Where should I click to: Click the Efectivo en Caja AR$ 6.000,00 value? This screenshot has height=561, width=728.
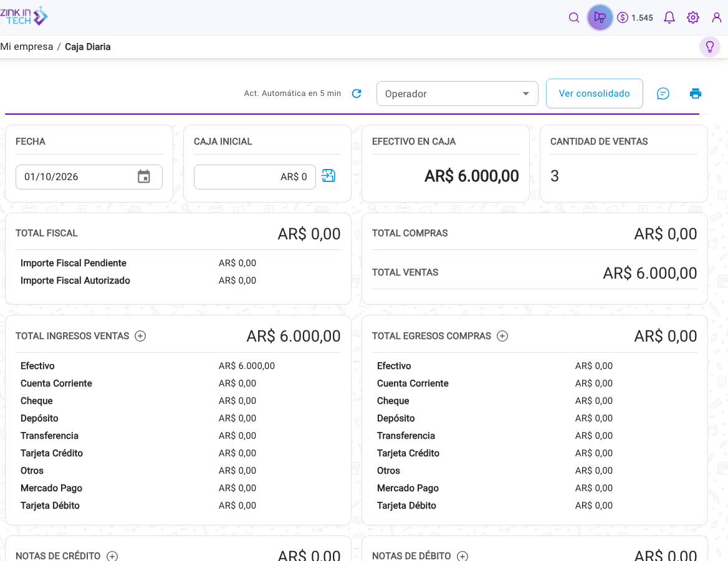[x=471, y=176]
